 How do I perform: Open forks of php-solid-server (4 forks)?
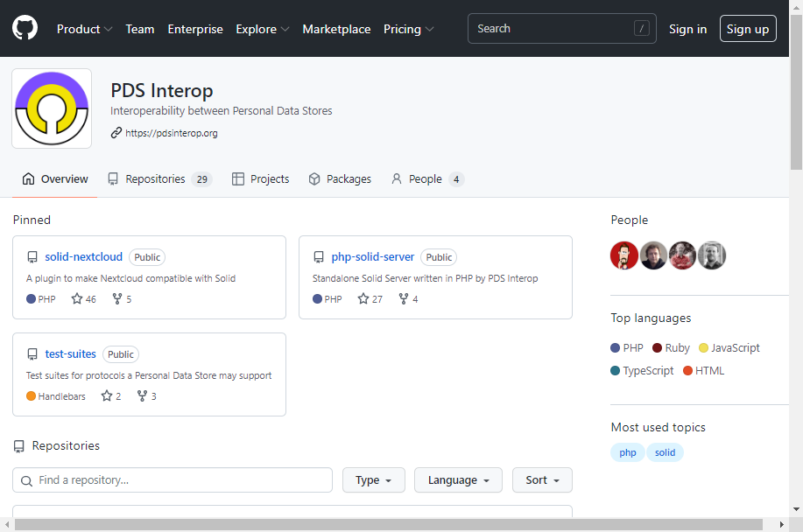pos(408,298)
